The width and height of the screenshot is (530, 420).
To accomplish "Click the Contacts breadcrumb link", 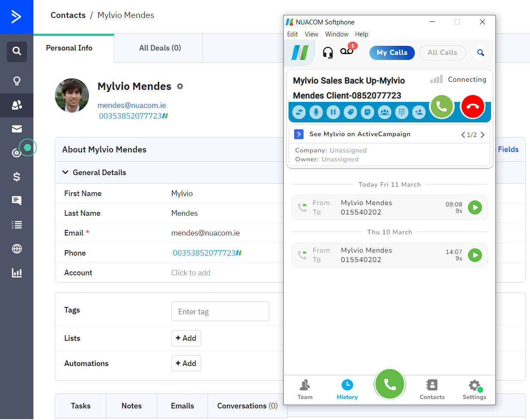I will 68,15.
